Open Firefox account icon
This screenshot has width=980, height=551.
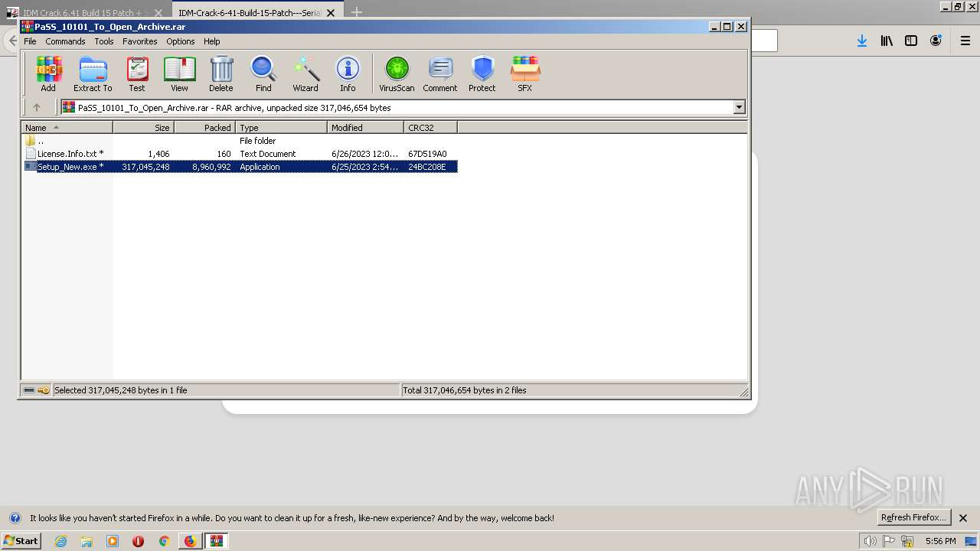[x=936, y=41]
